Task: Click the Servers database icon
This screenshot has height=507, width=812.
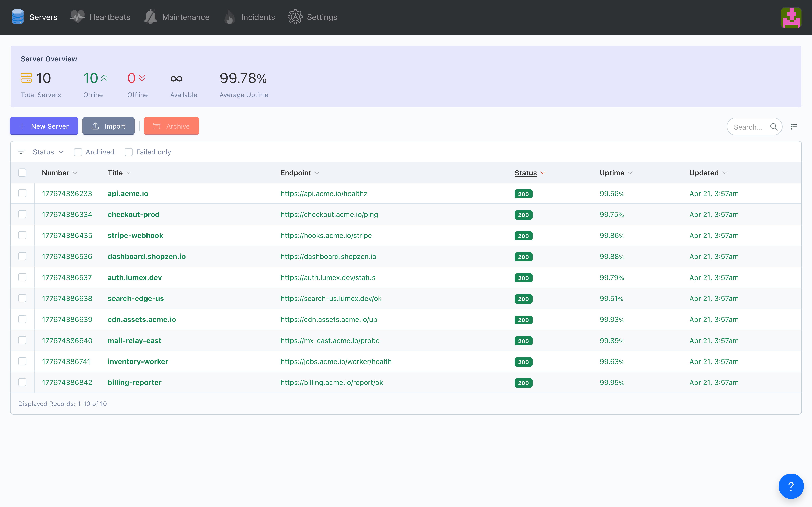Action: point(17,17)
